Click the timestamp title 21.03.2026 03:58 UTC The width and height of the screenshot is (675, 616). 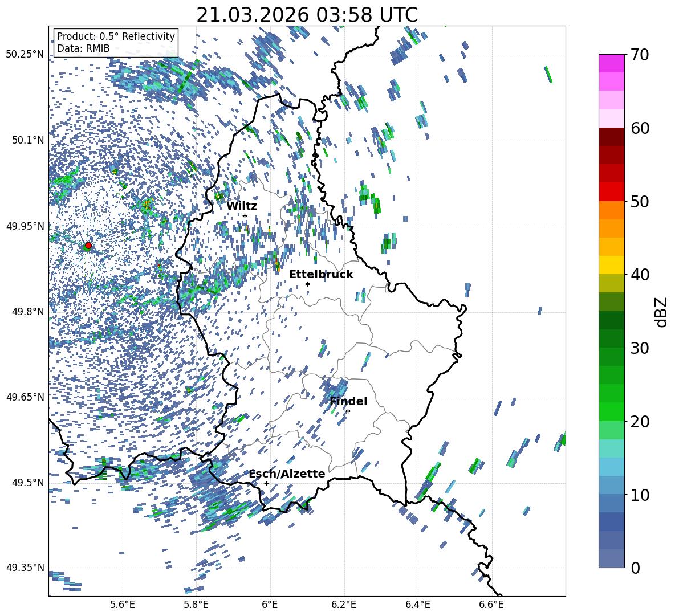click(307, 15)
